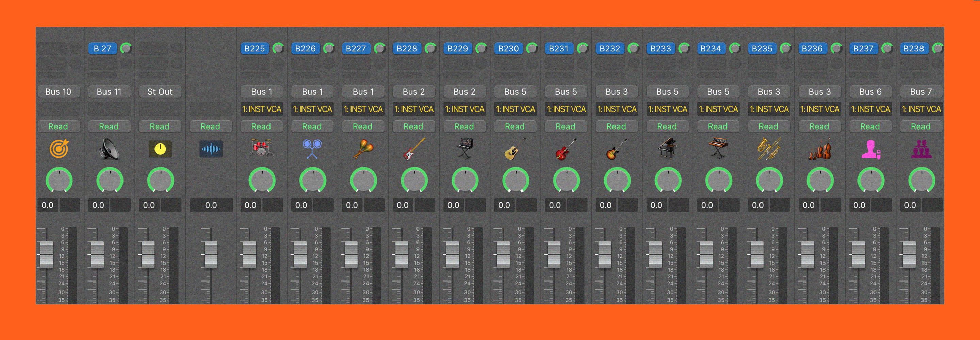Open the St Out output dropdown
This screenshot has height=340, width=980.
[160, 92]
